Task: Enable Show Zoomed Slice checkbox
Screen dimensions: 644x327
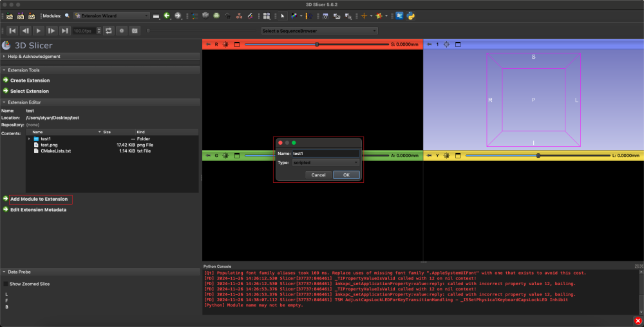Action: point(6,284)
